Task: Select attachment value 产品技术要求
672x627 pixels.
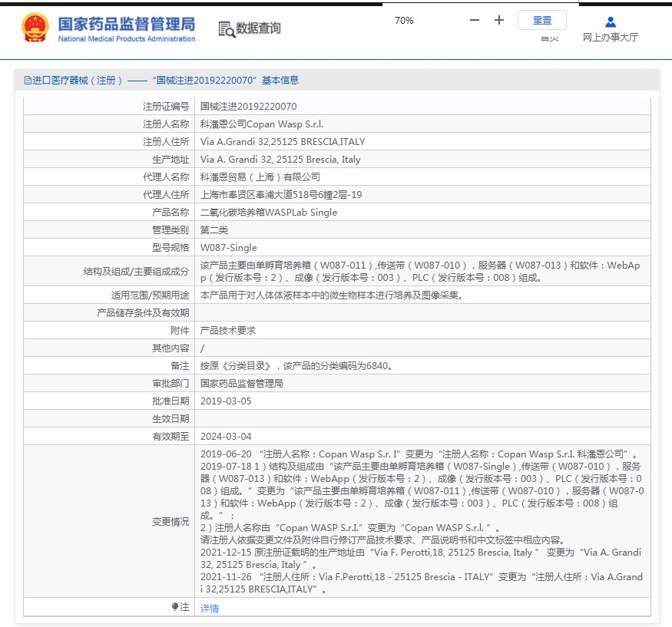Action: pyautogui.click(x=422, y=330)
